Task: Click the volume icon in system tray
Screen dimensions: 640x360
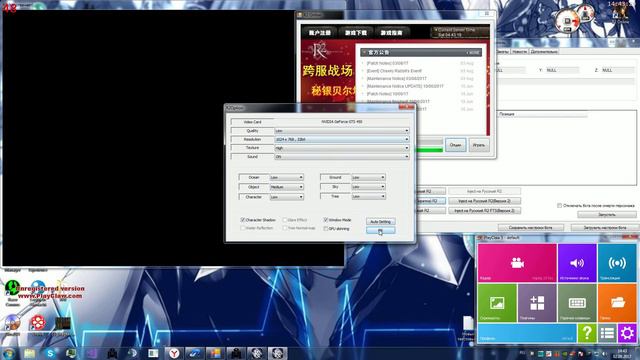Action: click(604, 353)
